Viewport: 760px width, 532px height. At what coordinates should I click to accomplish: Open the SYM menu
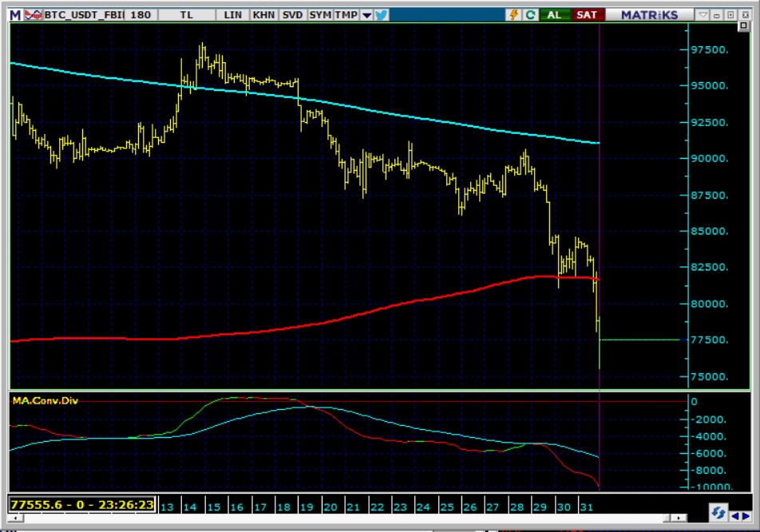click(x=320, y=15)
